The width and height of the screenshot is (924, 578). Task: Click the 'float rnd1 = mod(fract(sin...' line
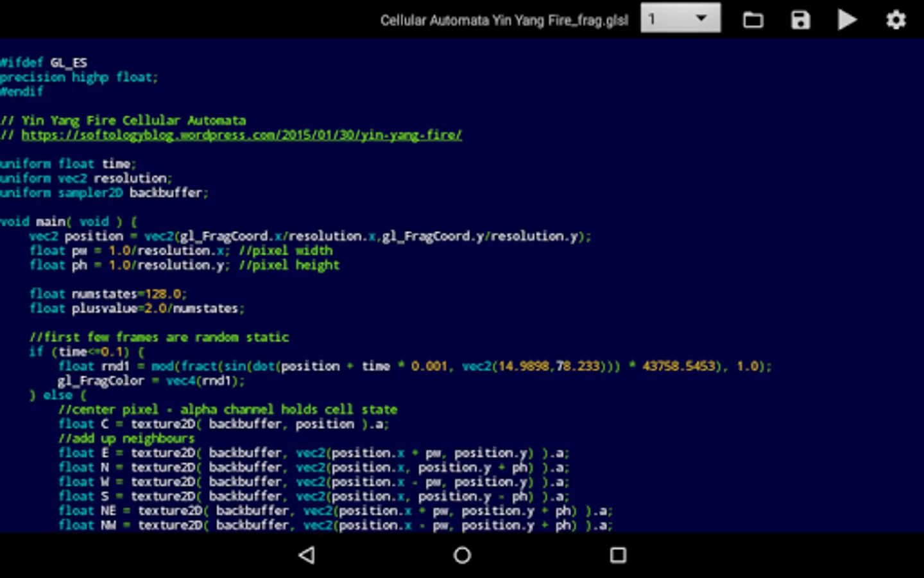415,366
